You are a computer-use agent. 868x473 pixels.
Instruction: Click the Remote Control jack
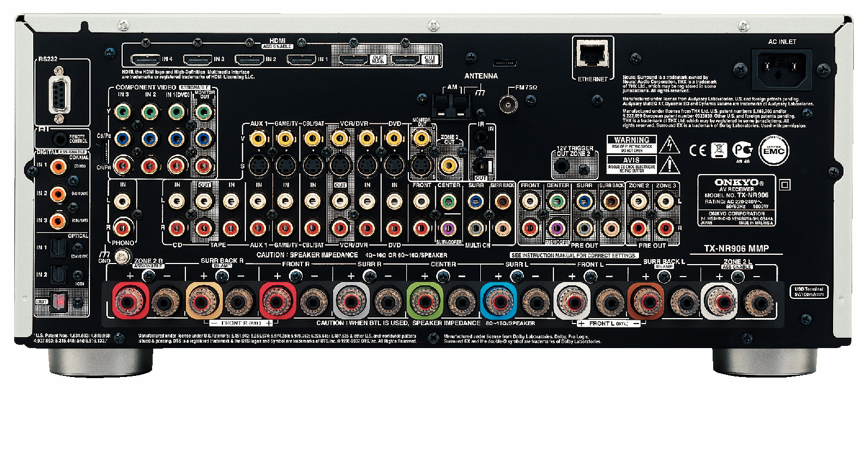[60, 140]
